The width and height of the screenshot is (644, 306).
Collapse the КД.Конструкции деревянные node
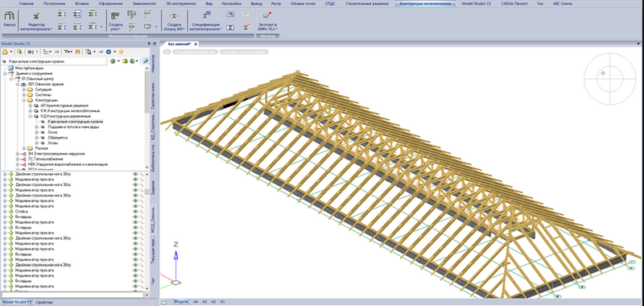[30, 116]
